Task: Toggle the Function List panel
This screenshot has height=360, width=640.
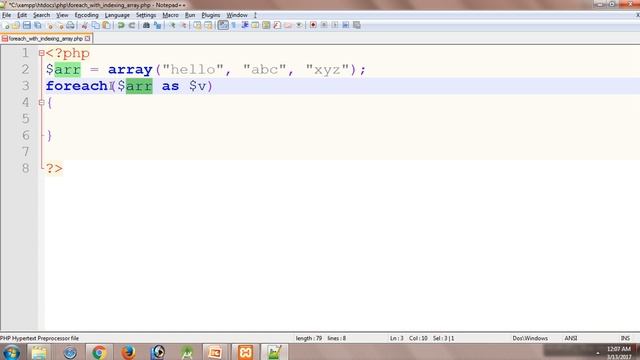Action: pyautogui.click(x=278, y=25)
